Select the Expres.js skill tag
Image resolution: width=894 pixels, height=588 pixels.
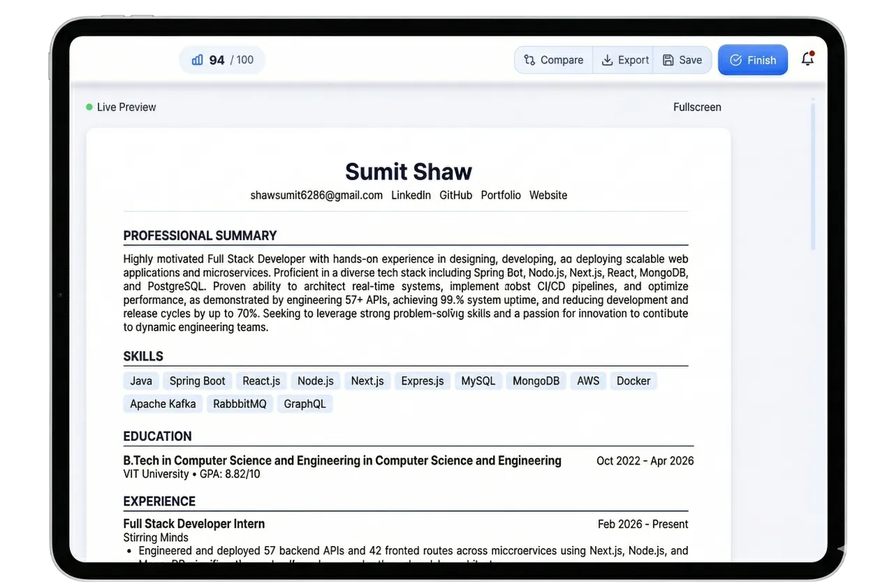pyautogui.click(x=423, y=381)
